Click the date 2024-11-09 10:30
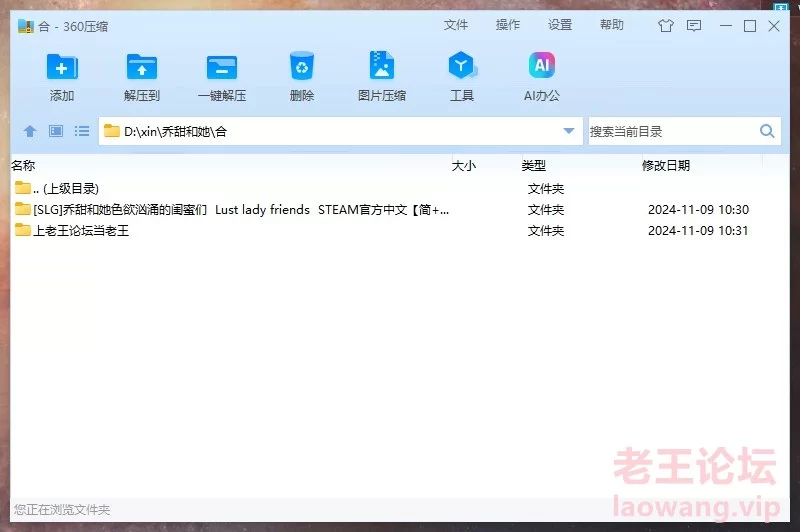 (x=698, y=210)
